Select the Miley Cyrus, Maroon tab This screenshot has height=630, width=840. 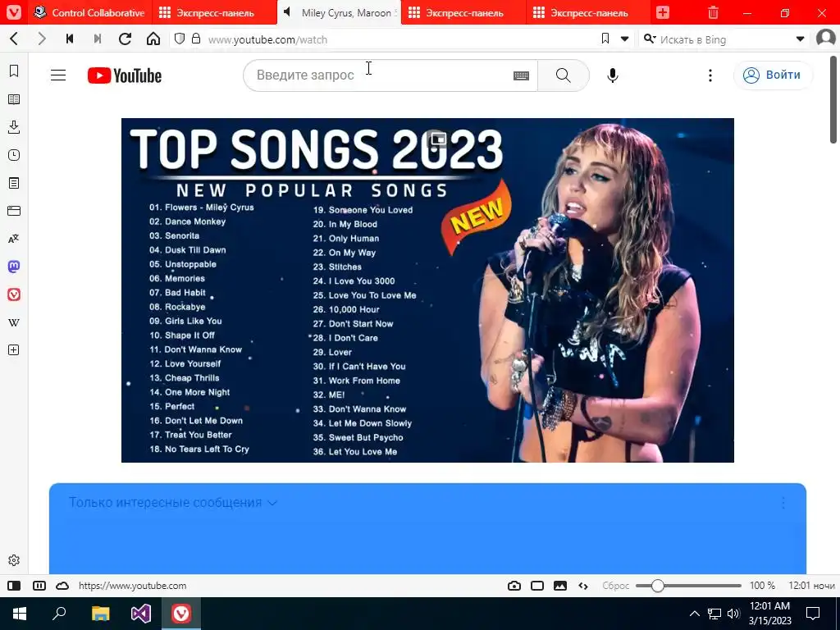[339, 12]
